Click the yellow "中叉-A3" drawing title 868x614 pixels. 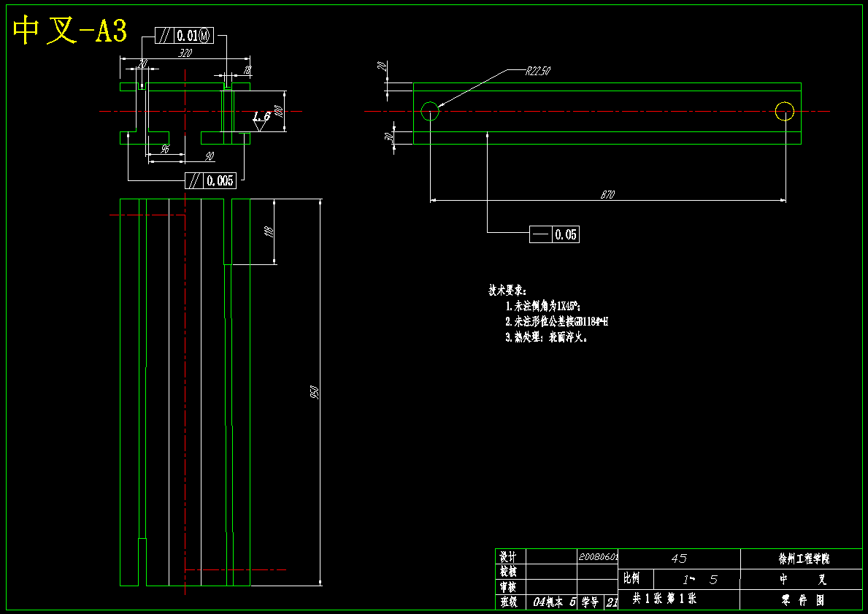(x=70, y=30)
